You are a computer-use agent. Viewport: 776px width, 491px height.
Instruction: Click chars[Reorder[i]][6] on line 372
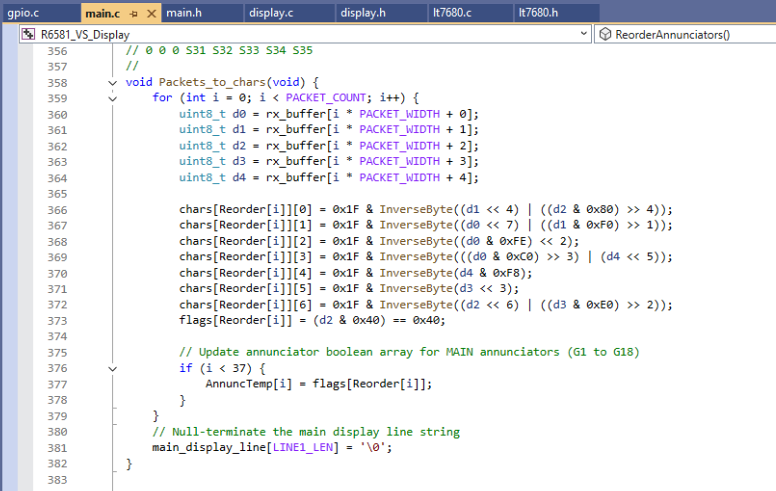(245, 304)
